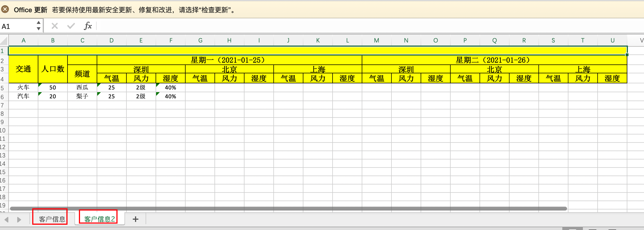Click the 2级 cell in the 汽车 row
644x230 pixels.
[x=141, y=96]
